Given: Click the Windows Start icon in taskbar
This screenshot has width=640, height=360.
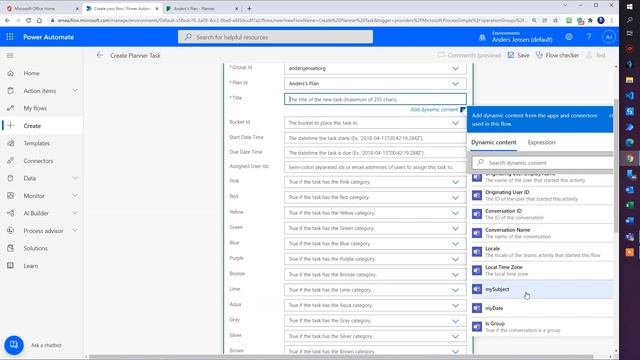Looking at the screenshot, I should 629,7.
